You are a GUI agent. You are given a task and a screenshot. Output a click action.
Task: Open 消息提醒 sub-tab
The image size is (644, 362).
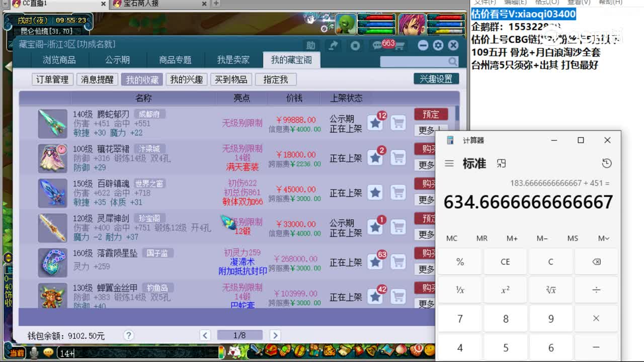tap(98, 79)
